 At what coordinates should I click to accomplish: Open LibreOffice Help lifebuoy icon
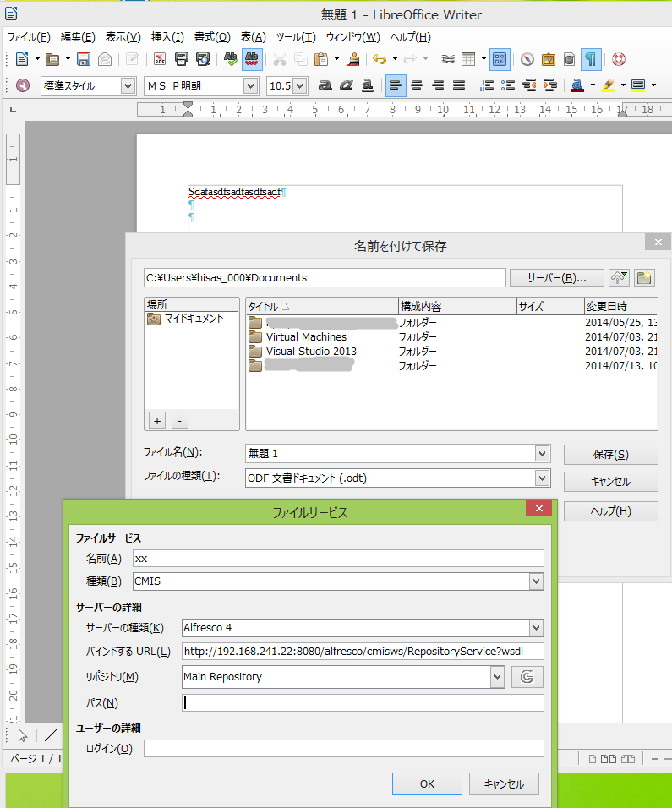[x=619, y=59]
